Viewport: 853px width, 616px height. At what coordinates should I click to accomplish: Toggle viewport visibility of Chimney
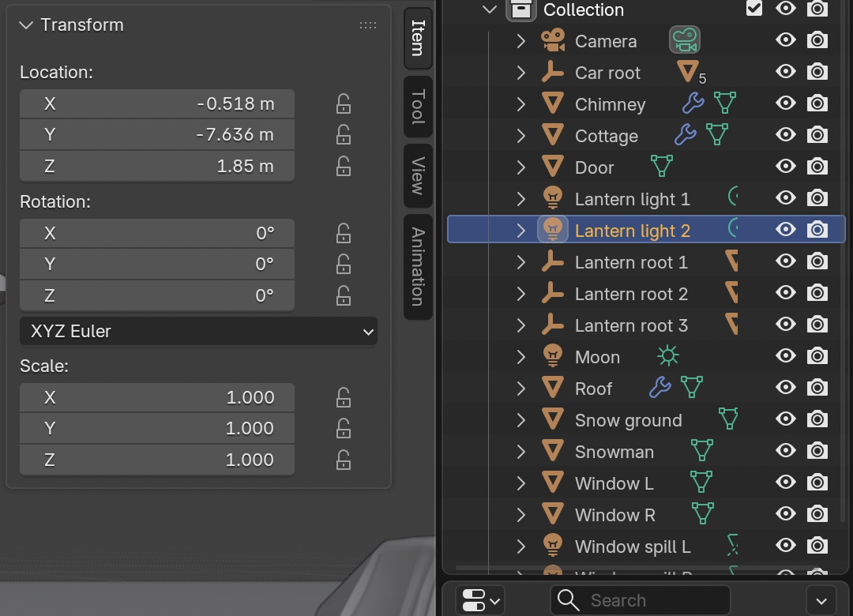point(786,103)
